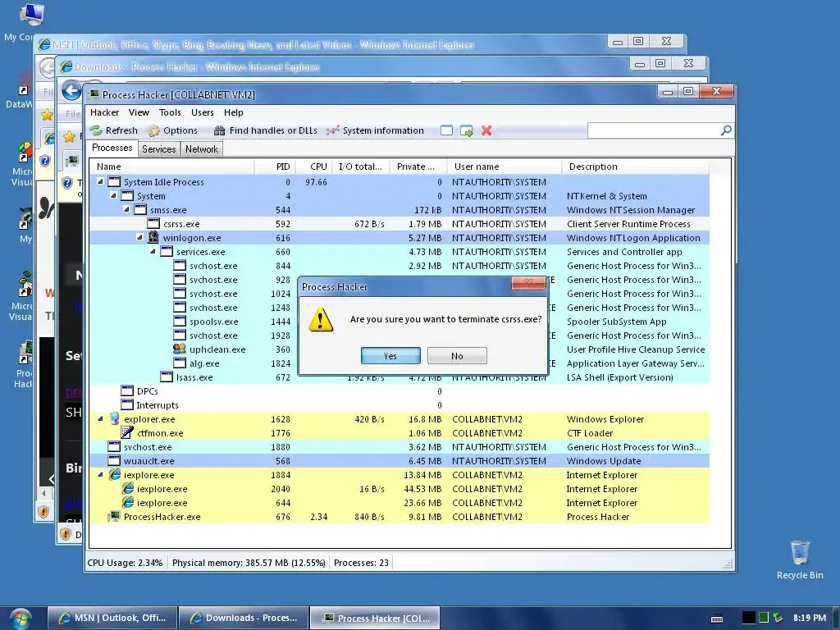Screen dimensions: 840x630
Task: Select svchost.exe with PID 1880
Action: pyautogui.click(x=399, y=447)
